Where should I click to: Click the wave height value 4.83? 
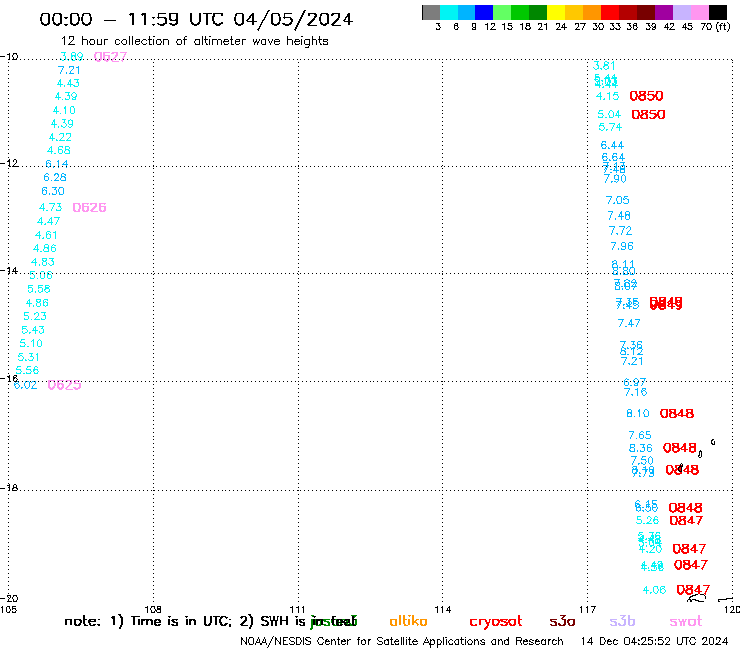[x=43, y=262]
